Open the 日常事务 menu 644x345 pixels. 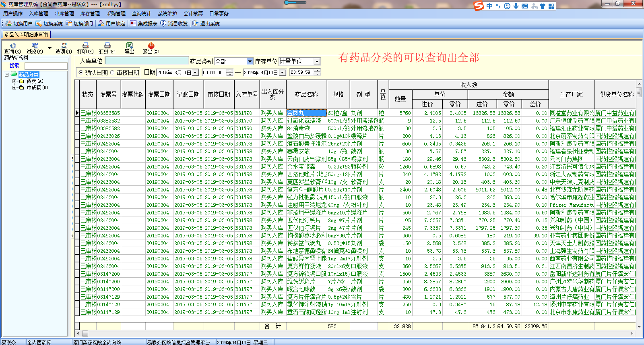(219, 14)
